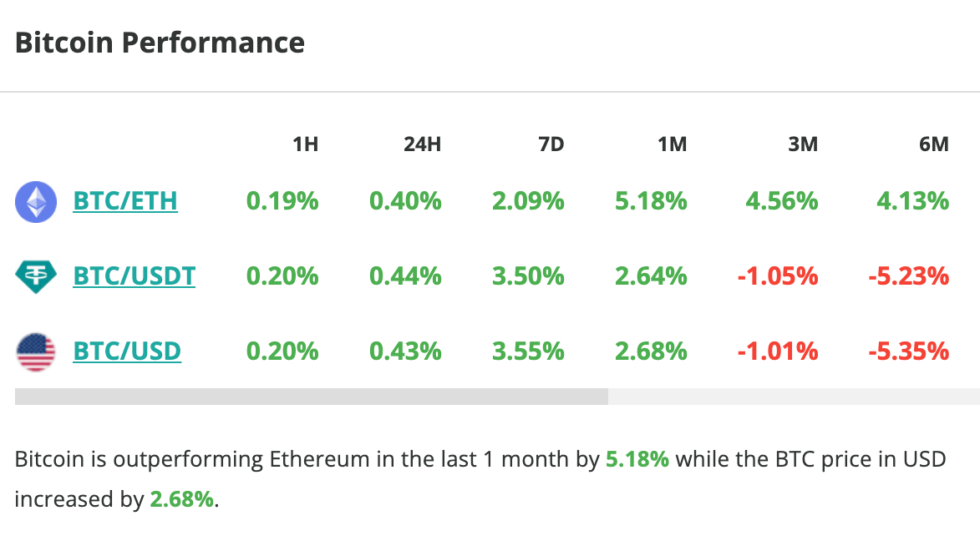This screenshot has width=980, height=546.
Task: Click the scrollbar track right of the thumb
Action: [x=792, y=397]
